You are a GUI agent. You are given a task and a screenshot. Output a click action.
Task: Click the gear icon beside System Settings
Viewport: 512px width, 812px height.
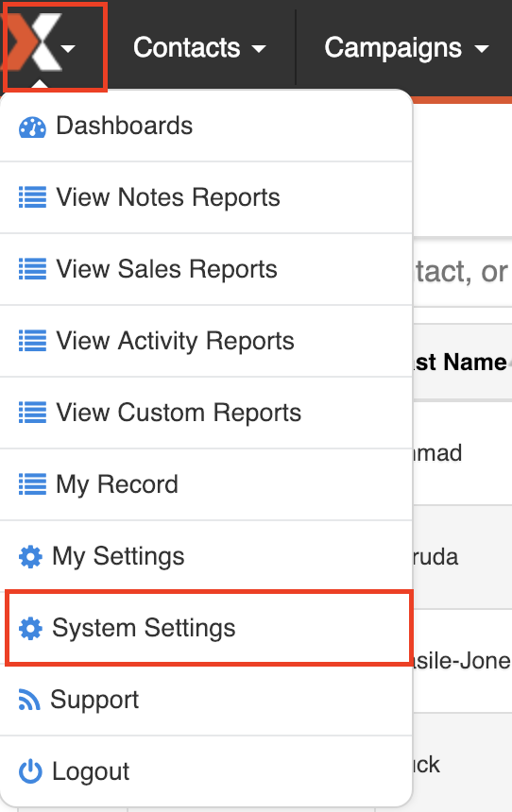[30, 628]
